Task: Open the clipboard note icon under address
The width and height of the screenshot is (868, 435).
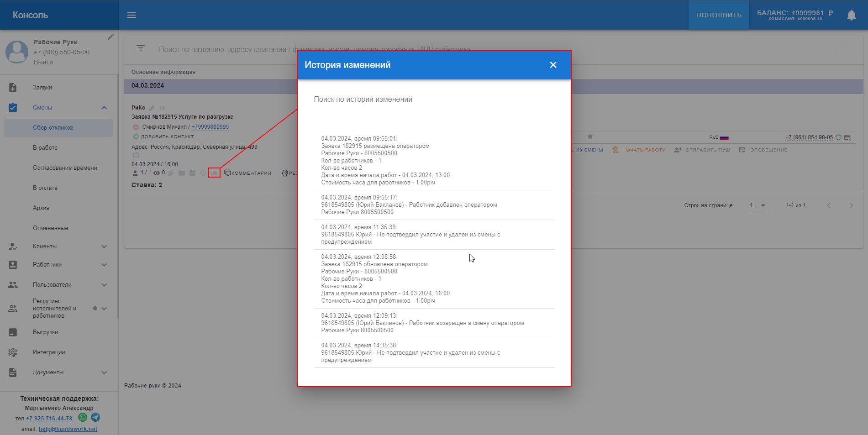Action: 136,156
